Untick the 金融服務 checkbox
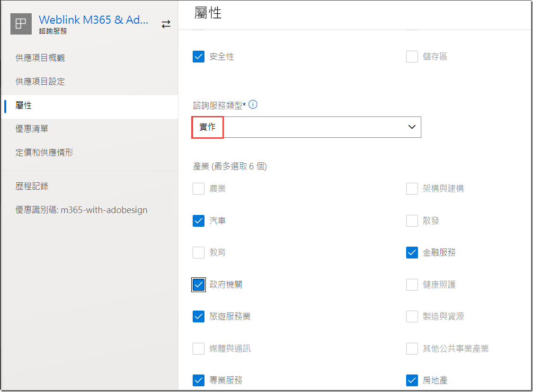This screenshot has height=392, width=533. point(412,252)
